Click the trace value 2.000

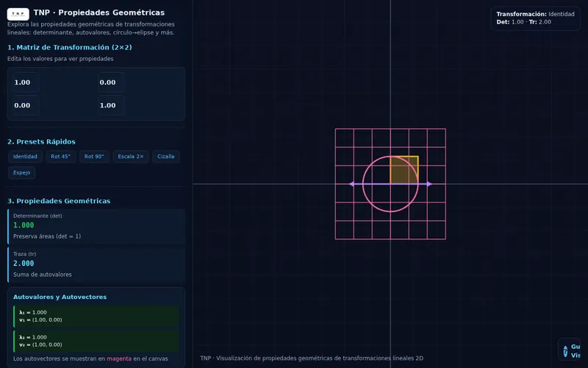click(x=24, y=263)
